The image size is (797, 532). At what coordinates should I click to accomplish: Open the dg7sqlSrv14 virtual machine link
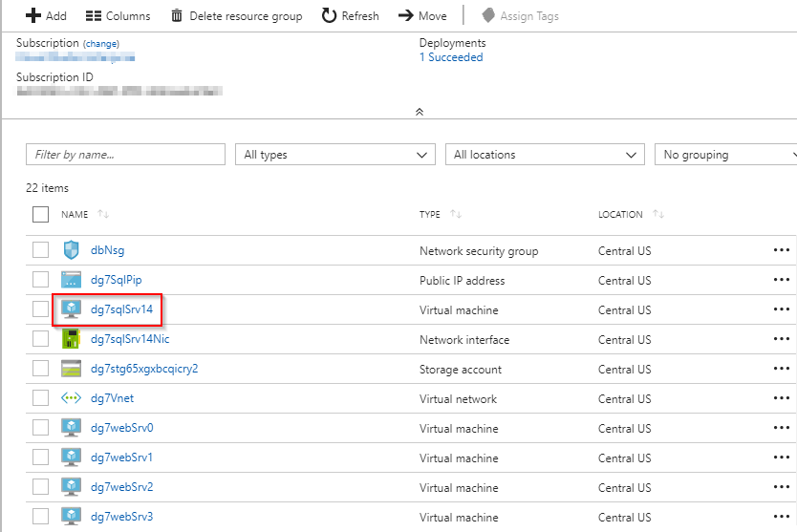pos(122,309)
